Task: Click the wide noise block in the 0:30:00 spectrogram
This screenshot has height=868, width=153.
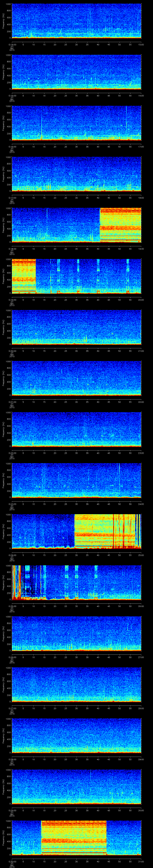Action: pyautogui.click(x=74, y=838)
